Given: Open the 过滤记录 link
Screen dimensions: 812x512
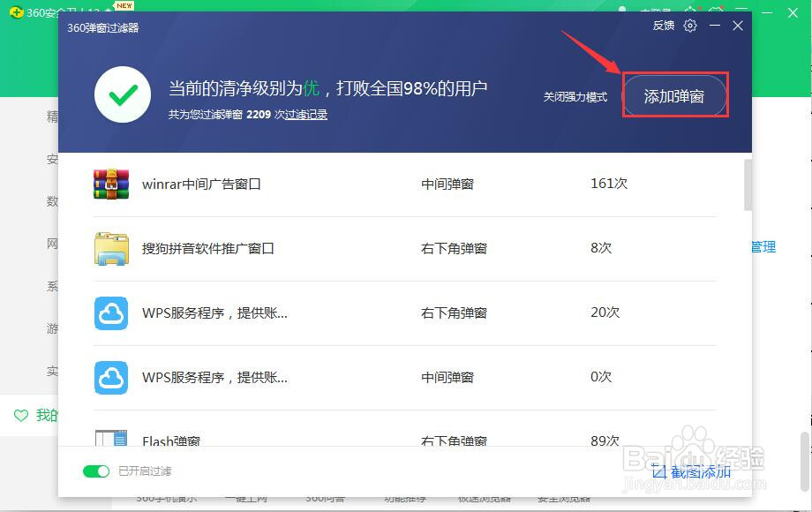Looking at the screenshot, I should click(x=306, y=115).
